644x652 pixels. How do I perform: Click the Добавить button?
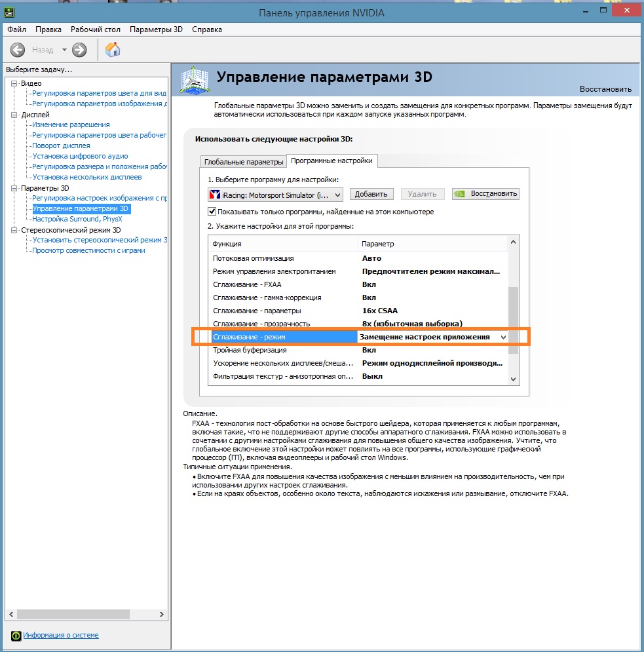(x=371, y=194)
